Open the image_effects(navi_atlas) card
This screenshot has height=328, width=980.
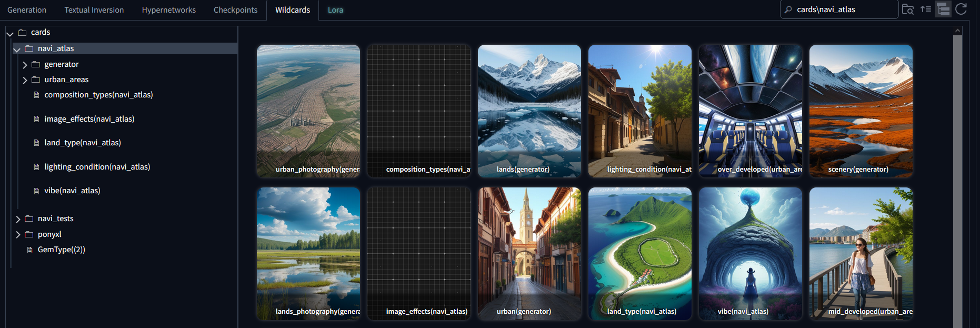(x=419, y=254)
